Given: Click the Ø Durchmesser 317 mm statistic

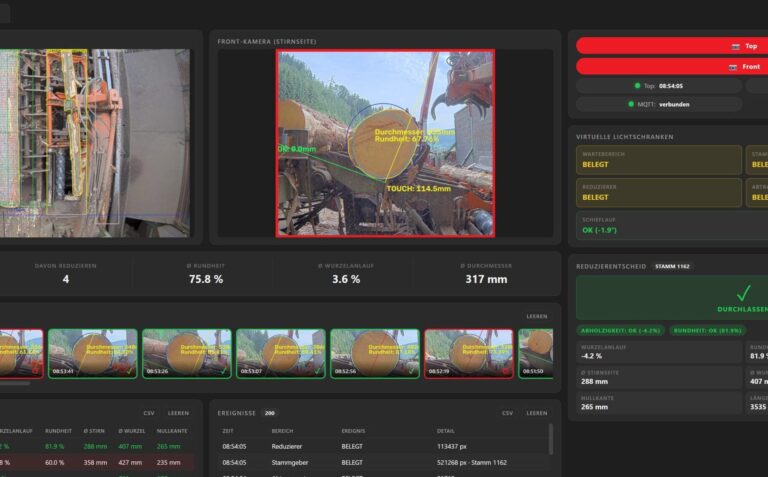Looking at the screenshot, I should point(486,279).
